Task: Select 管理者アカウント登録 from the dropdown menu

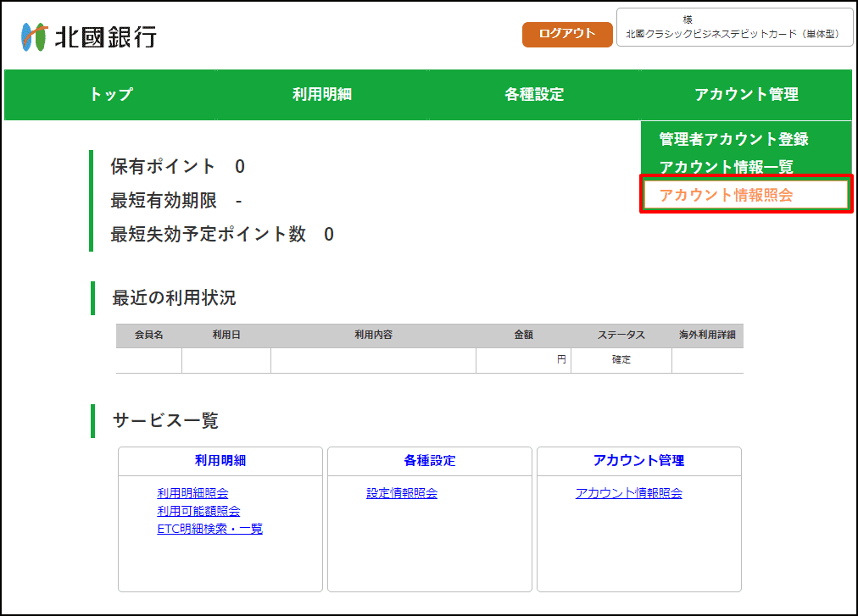Action: [734, 139]
